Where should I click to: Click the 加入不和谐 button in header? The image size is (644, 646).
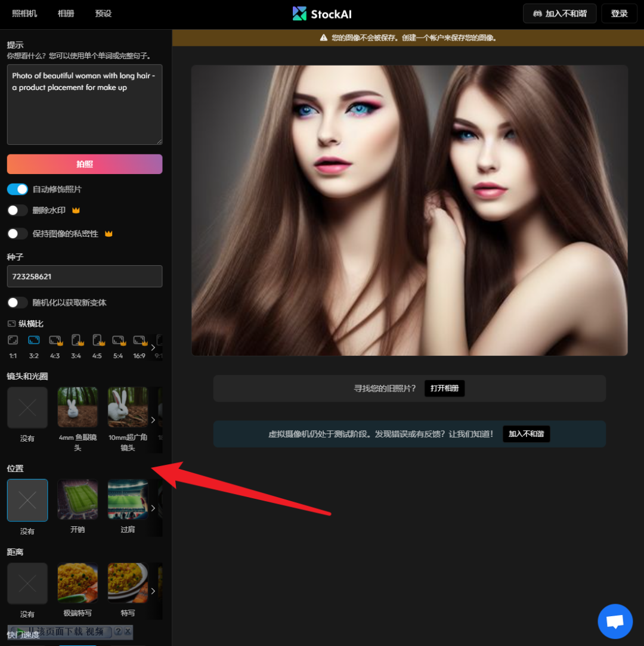(559, 14)
